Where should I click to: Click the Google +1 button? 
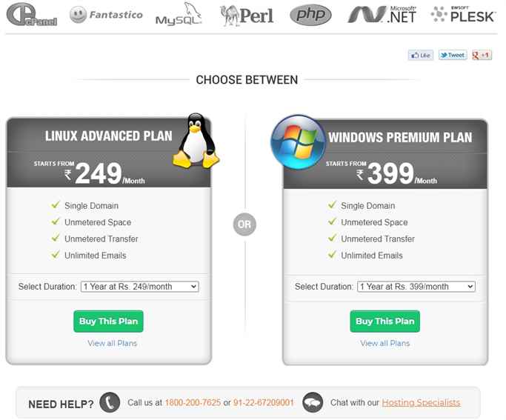[x=482, y=55]
